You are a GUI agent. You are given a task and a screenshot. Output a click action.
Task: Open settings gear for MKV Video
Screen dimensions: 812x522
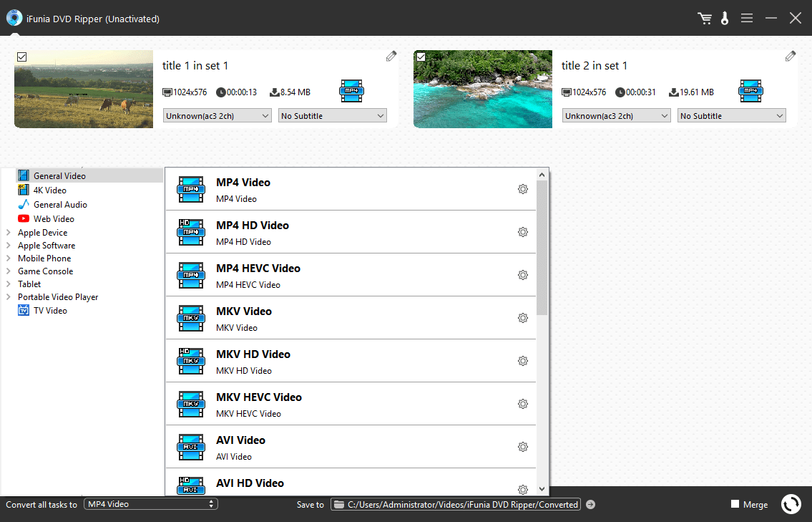pyautogui.click(x=523, y=318)
